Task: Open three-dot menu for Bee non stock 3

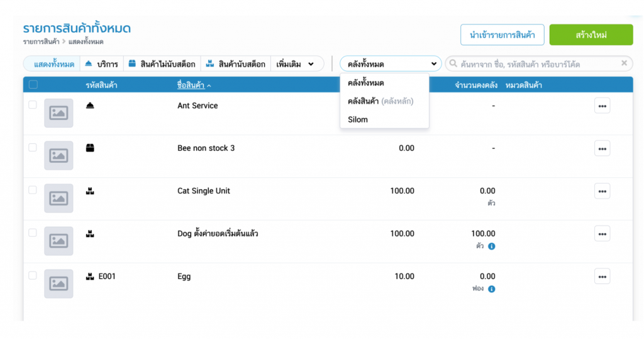Action: point(602,149)
